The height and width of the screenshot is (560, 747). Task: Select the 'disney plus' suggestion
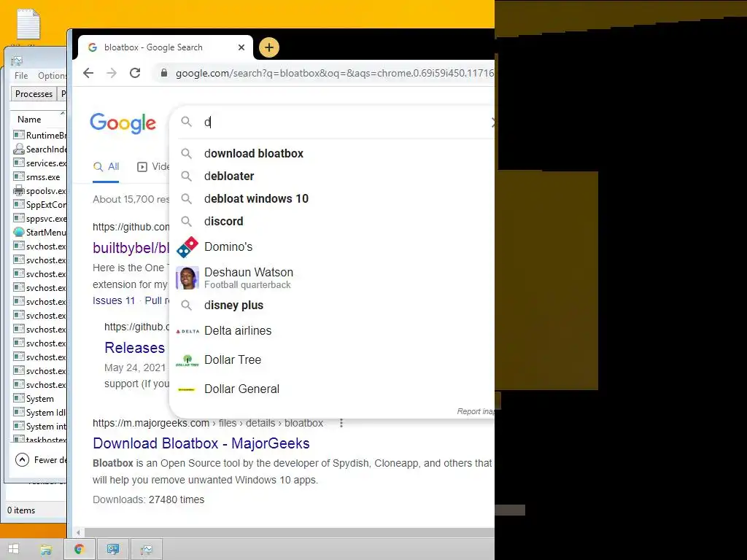(233, 306)
